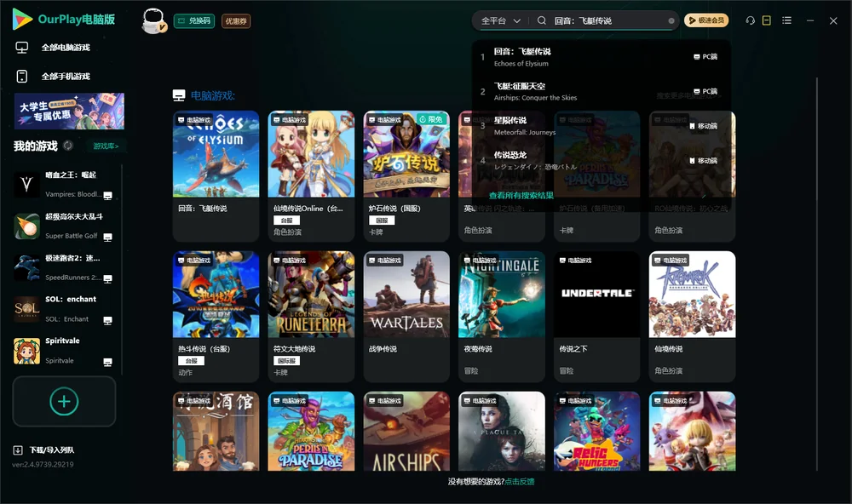Image resolution: width=852 pixels, height=504 pixels.
Task: Open the 游戏库 link
Action: click(106, 146)
